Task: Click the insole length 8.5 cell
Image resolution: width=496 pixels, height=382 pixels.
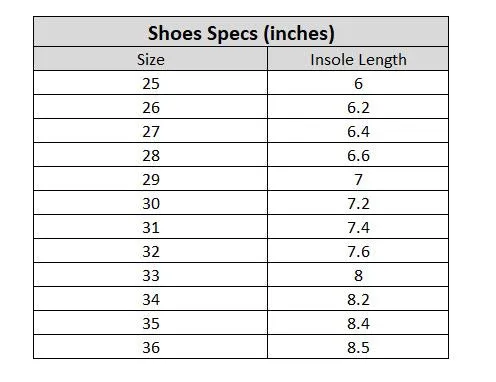Action: (358, 347)
